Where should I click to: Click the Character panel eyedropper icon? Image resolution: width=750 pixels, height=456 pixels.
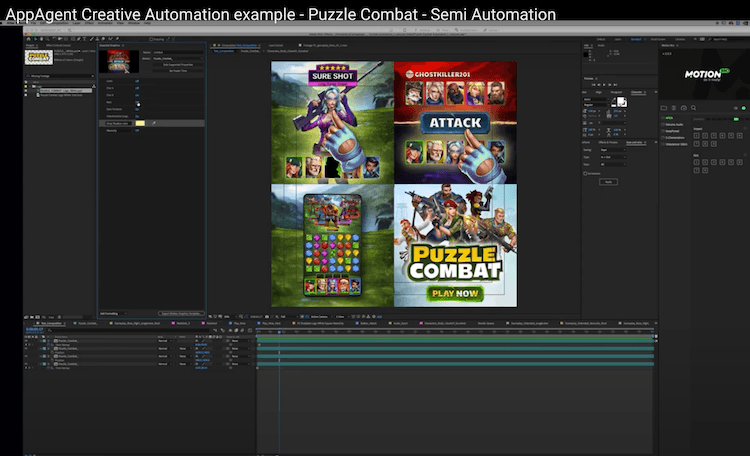click(614, 100)
